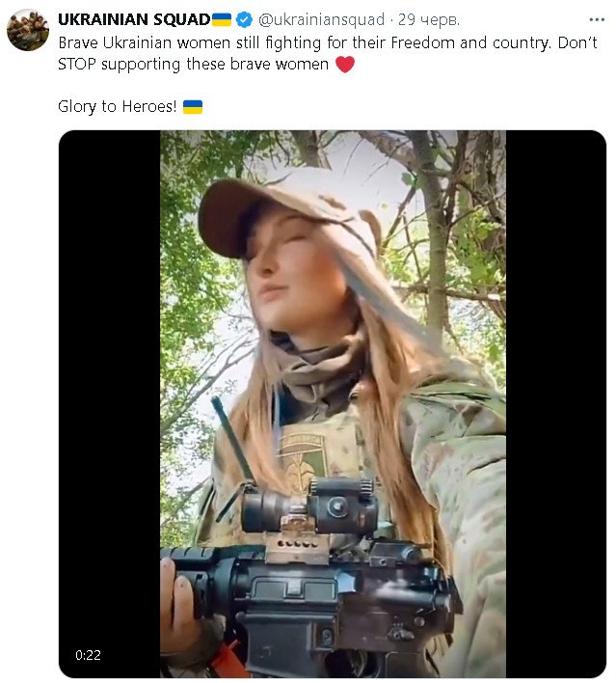Click the "STOP supporting these brave women" line
616x683 pixels.
[x=193, y=65]
